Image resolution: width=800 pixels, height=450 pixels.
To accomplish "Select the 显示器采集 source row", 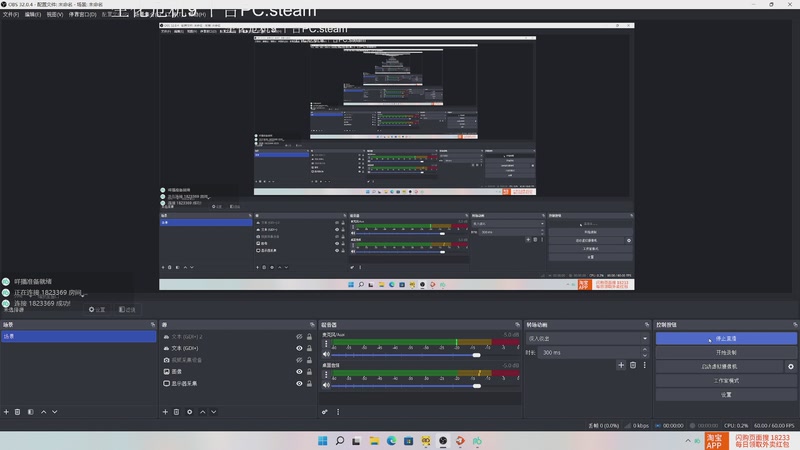I will (238, 384).
